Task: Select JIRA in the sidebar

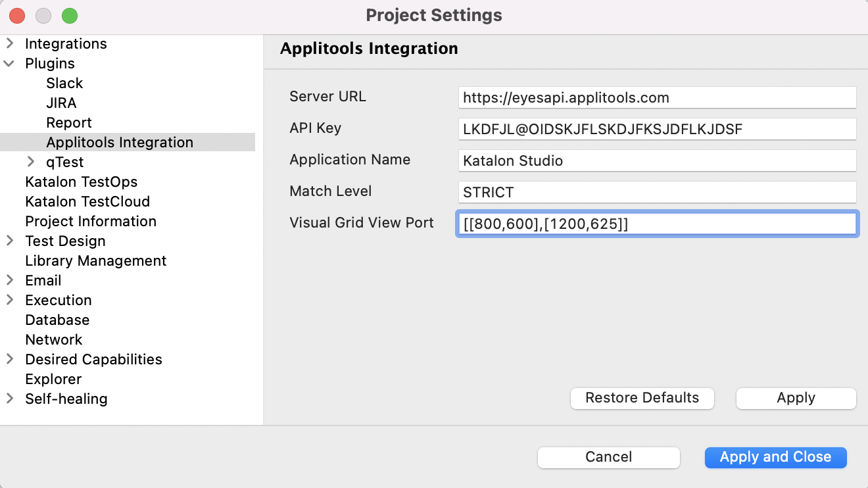Action: [x=60, y=103]
